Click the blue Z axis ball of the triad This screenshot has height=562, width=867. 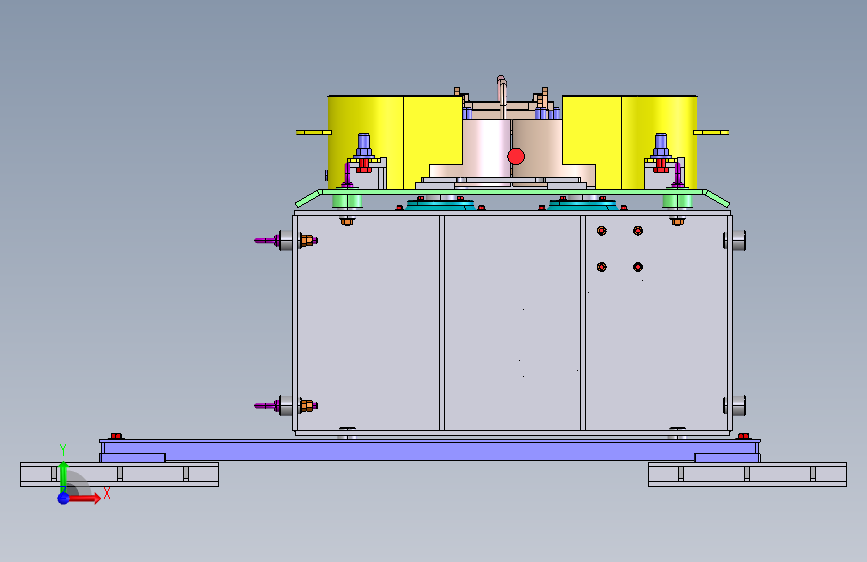(64, 498)
